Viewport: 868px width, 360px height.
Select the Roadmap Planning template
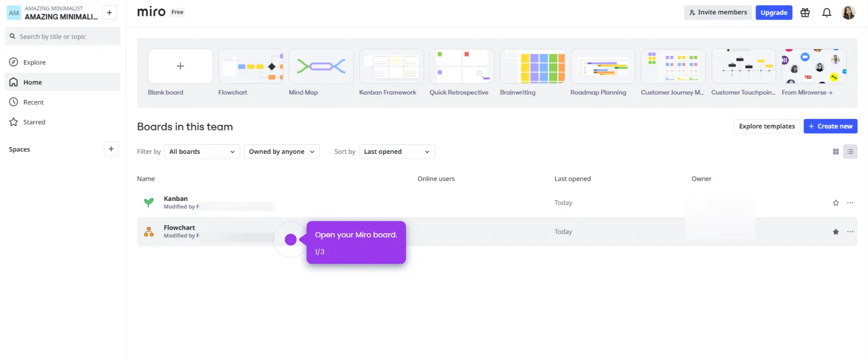pos(603,66)
